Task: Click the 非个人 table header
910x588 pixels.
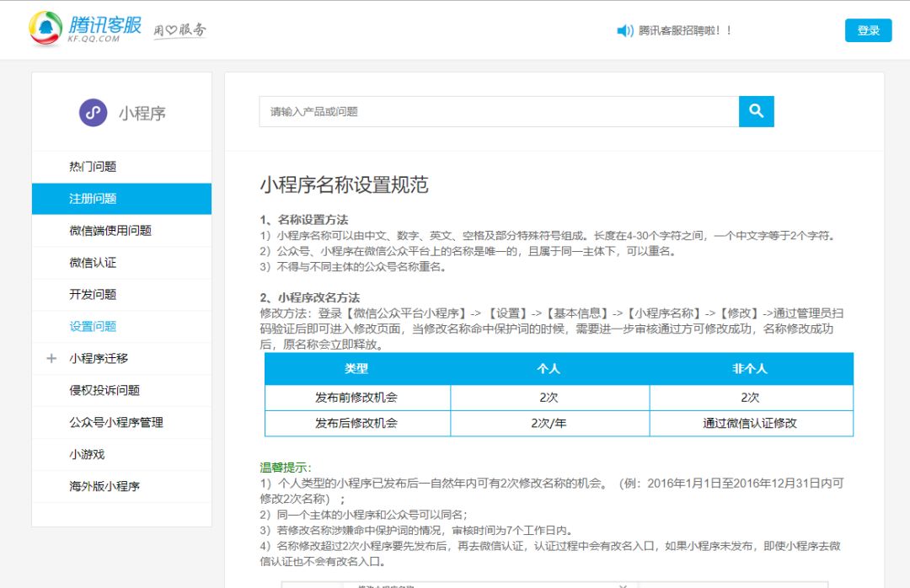Action: click(750, 369)
